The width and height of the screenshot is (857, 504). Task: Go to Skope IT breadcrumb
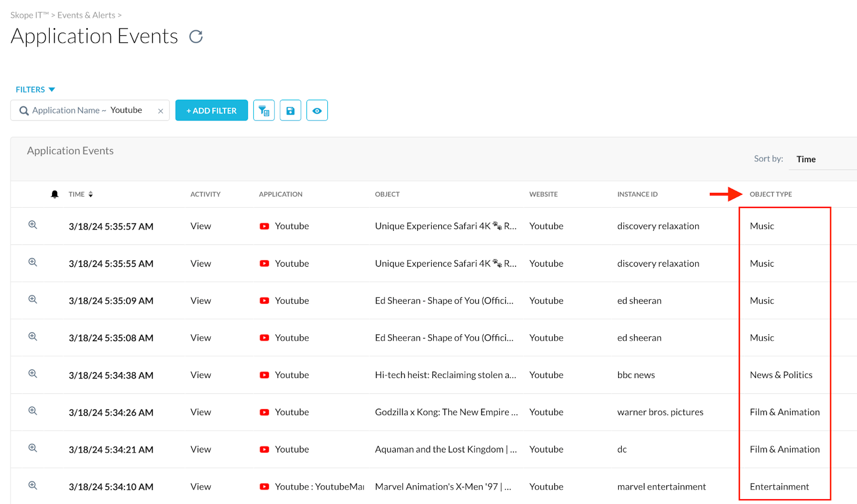pyautogui.click(x=29, y=15)
